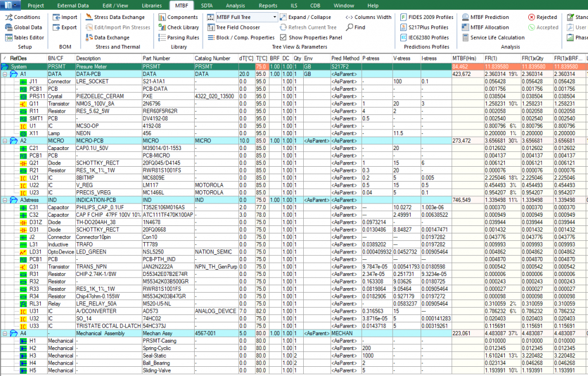Screen dimensions: 588x376
Task: Click the Accepted status icon
Action: pyautogui.click(x=531, y=28)
